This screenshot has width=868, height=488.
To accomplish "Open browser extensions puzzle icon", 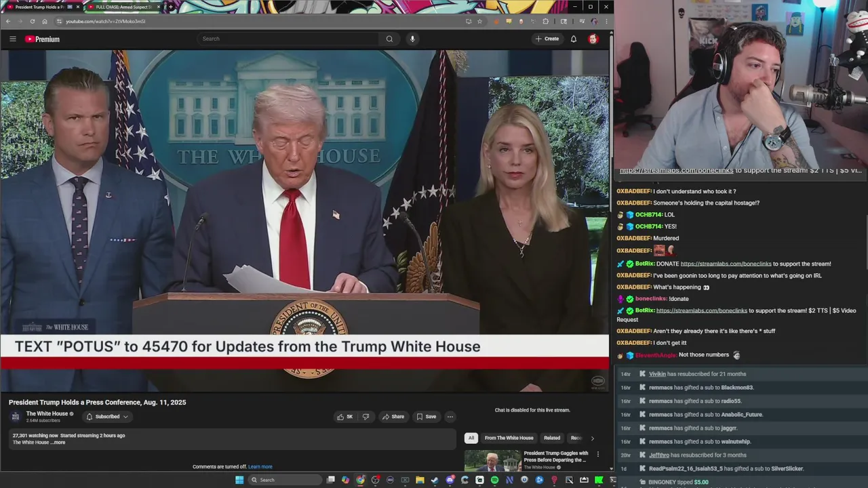I will click(x=545, y=21).
